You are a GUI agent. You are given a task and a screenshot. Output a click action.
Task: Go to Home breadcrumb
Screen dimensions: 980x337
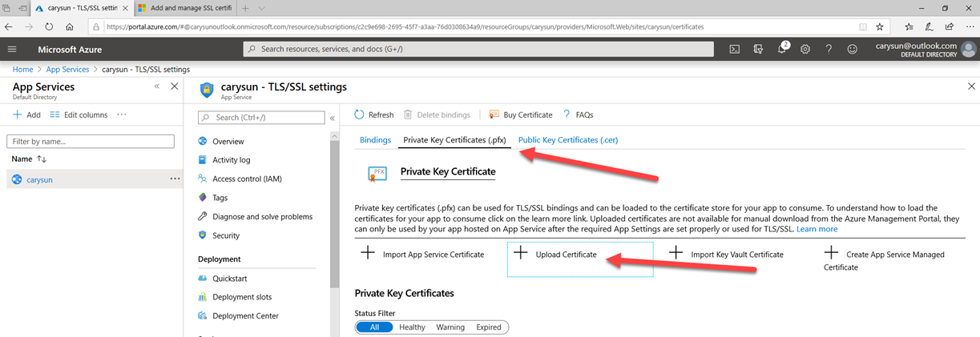click(x=22, y=70)
